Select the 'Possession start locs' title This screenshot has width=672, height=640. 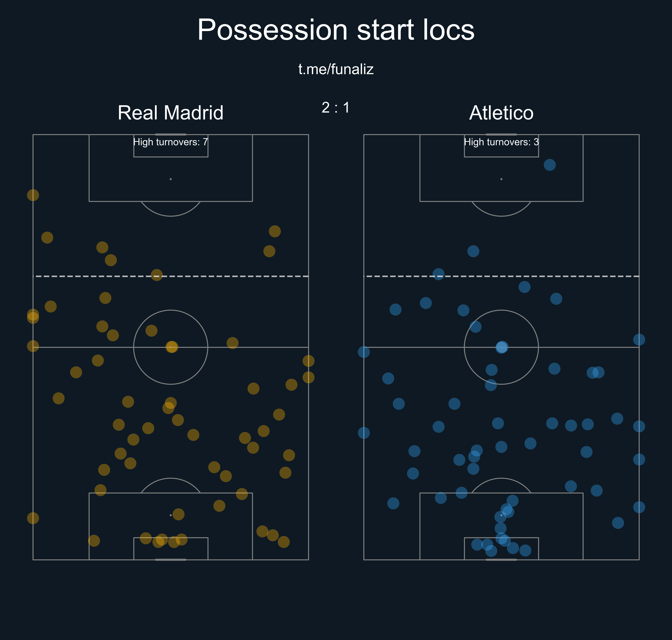click(x=336, y=30)
